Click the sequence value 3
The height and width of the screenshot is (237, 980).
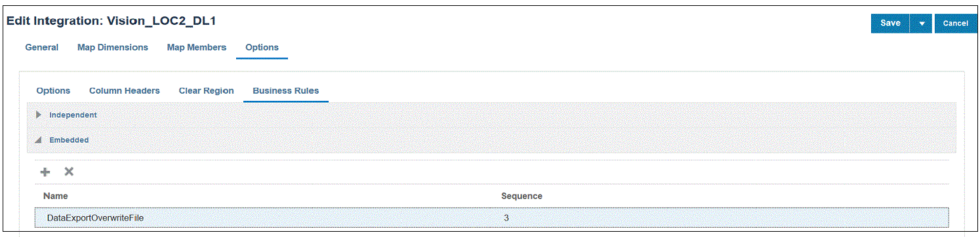pyautogui.click(x=506, y=217)
